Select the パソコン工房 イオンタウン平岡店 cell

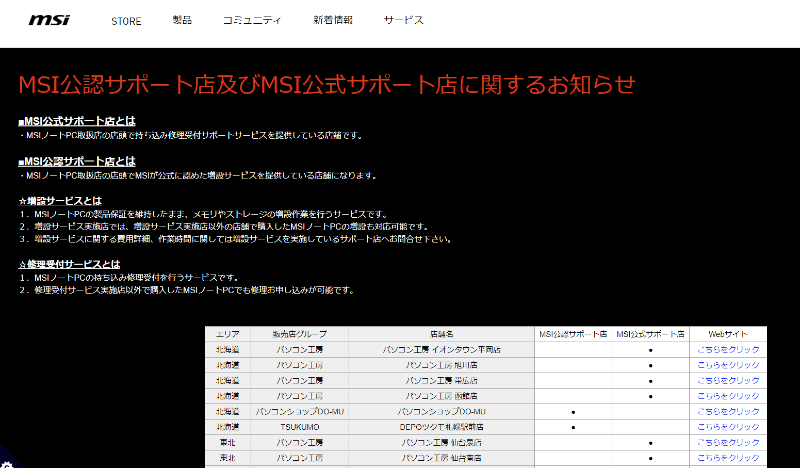[x=441, y=350]
